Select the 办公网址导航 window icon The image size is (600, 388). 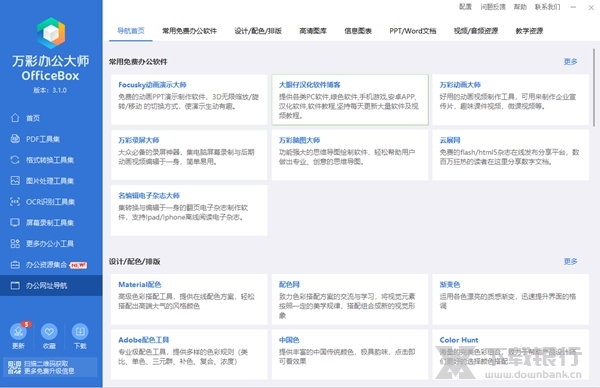click(x=15, y=285)
